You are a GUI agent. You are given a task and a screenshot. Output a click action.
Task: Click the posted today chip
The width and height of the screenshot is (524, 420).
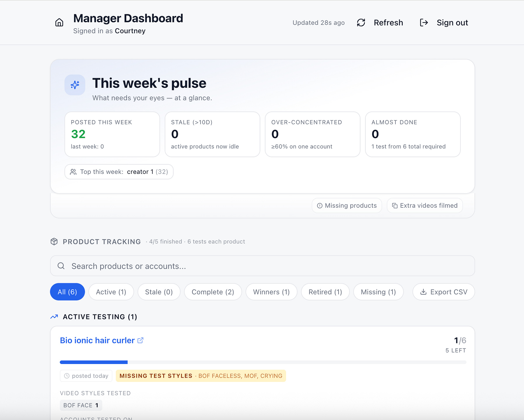[86, 376]
